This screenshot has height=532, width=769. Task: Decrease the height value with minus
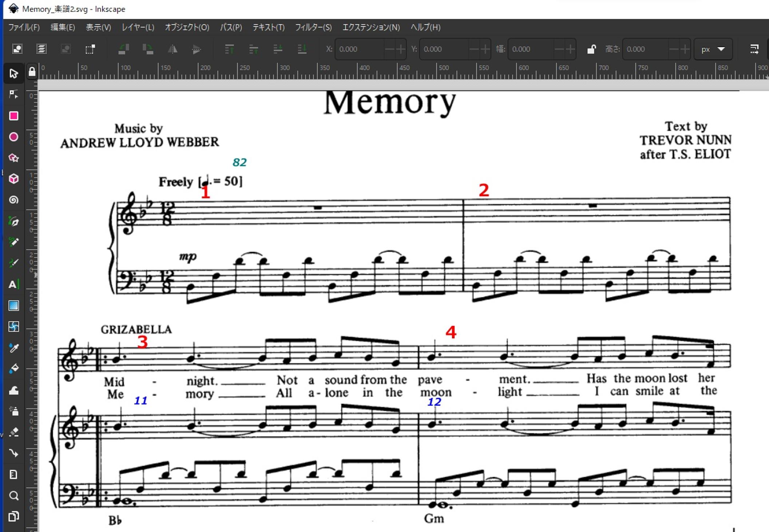pos(673,49)
